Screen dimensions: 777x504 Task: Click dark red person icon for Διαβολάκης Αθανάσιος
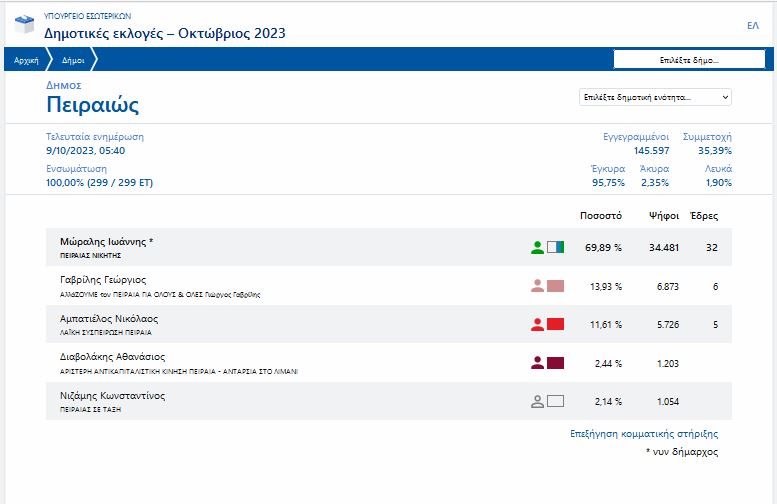click(537, 363)
